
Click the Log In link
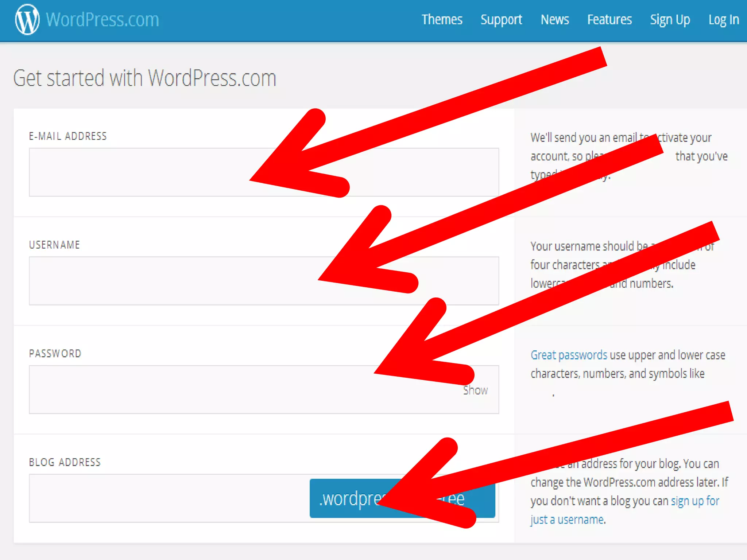point(723,20)
